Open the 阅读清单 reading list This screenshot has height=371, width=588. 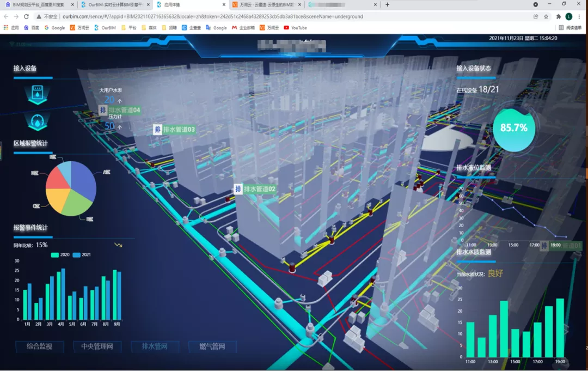point(571,28)
